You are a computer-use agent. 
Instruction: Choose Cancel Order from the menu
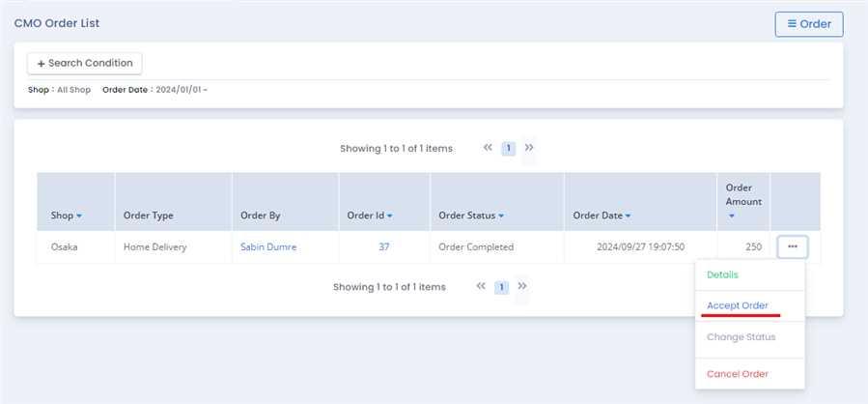738,374
